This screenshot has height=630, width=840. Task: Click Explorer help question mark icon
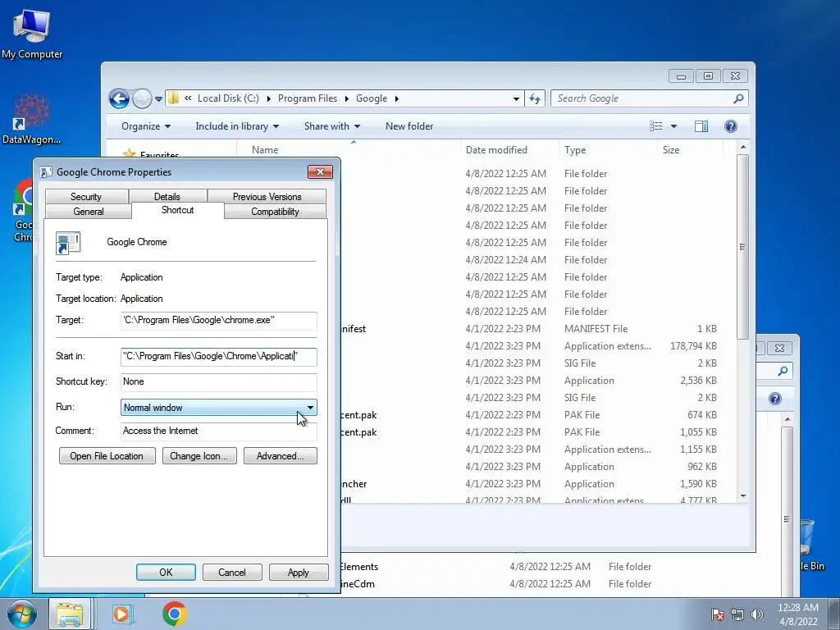pos(730,126)
